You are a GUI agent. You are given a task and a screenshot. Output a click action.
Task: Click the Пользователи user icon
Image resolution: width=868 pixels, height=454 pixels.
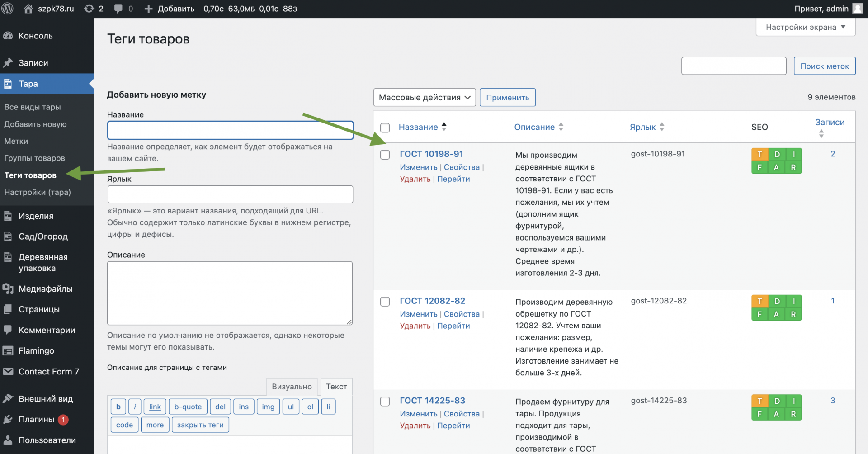[x=8, y=440]
